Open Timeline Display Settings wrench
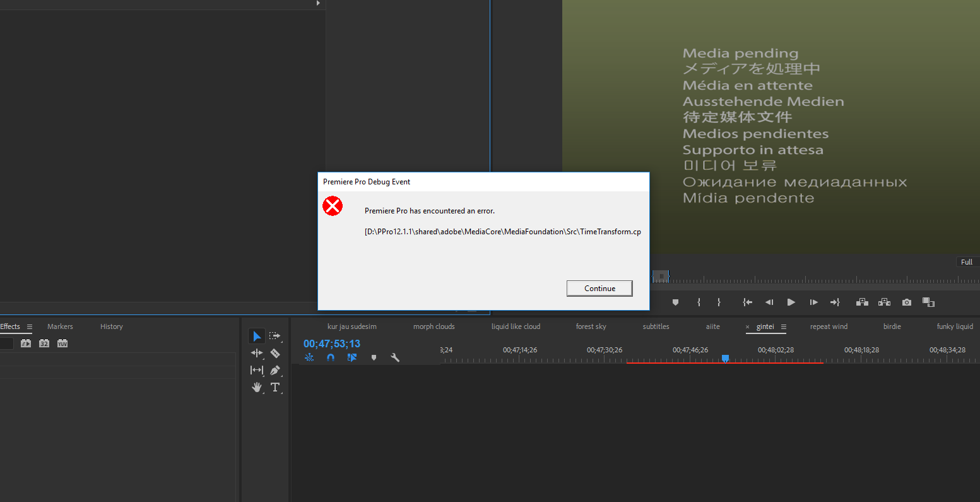The width and height of the screenshot is (980, 502). click(395, 357)
